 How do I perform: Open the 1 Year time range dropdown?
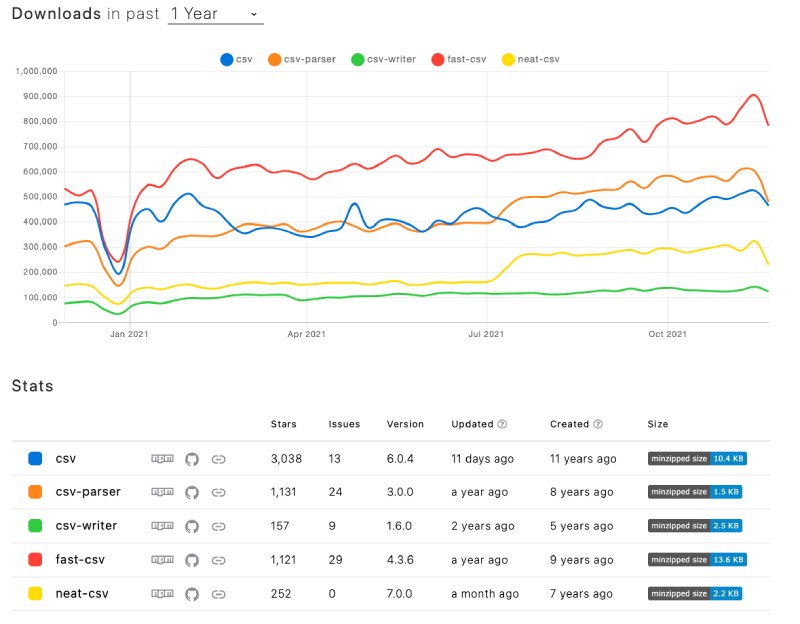(x=216, y=14)
